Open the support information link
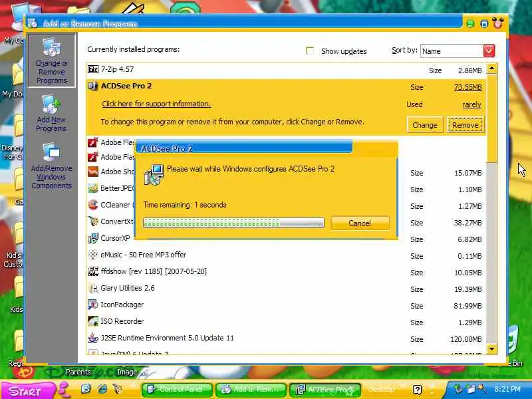532x399 pixels. (x=156, y=104)
